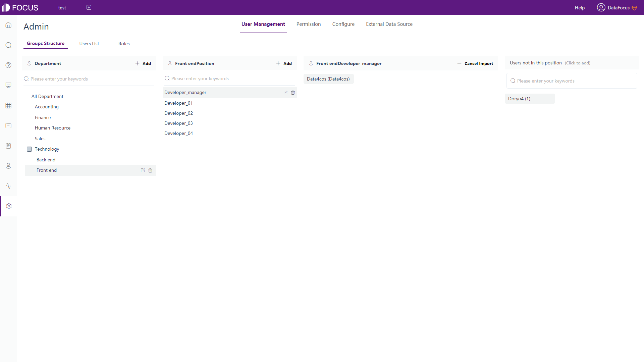Switch to the Users List tab
Screen dimensions: 644x362
(89, 44)
